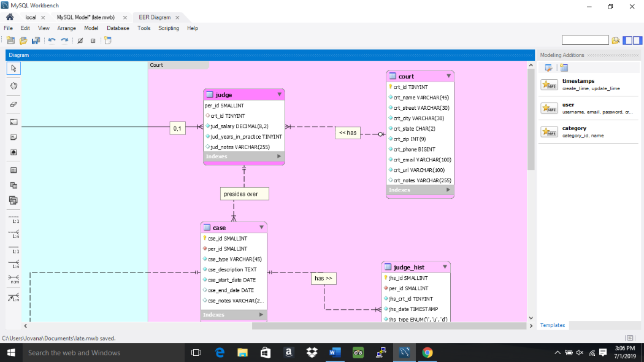
Task: Toggle the left sidebar panel visibility
Action: [627, 40]
